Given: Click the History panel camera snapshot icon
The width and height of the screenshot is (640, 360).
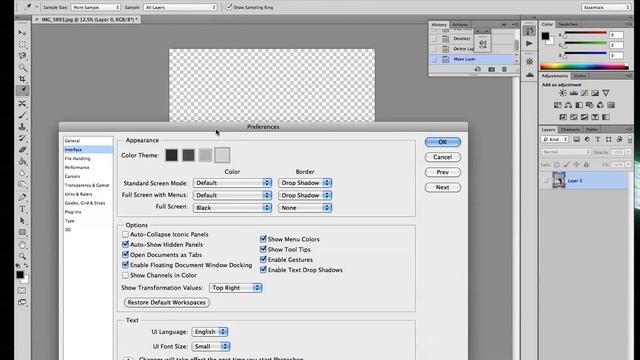Looking at the screenshot, I should tap(491, 69).
